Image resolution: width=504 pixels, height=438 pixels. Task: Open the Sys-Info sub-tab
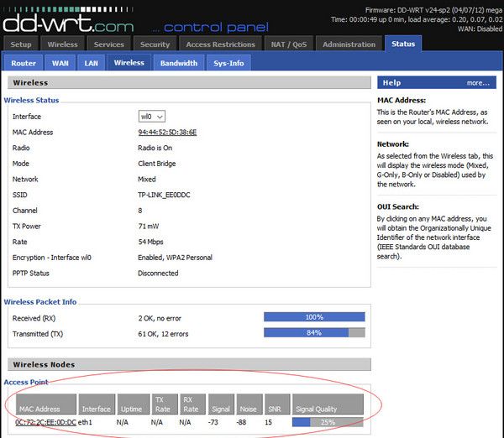(x=228, y=63)
